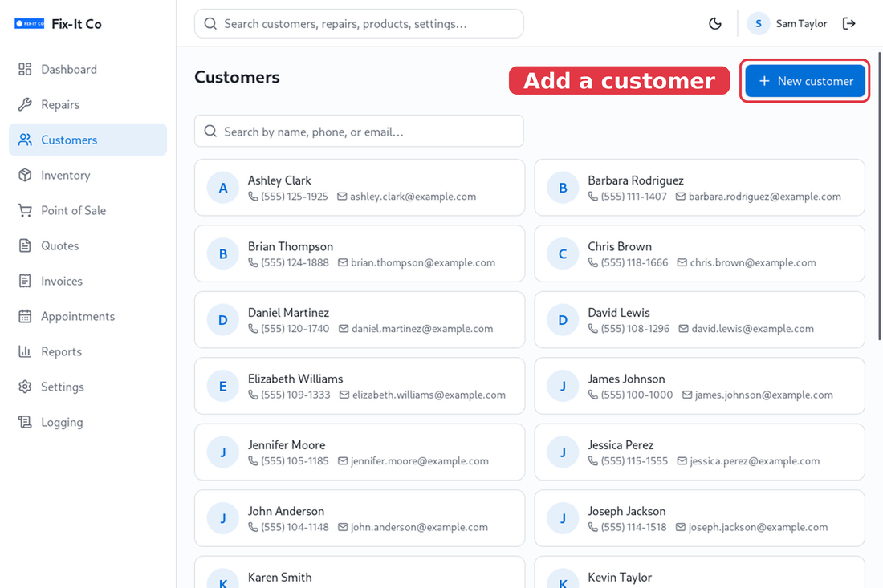883x588 pixels.
Task: Click the magnifier in the customer search field
Action: 210,131
